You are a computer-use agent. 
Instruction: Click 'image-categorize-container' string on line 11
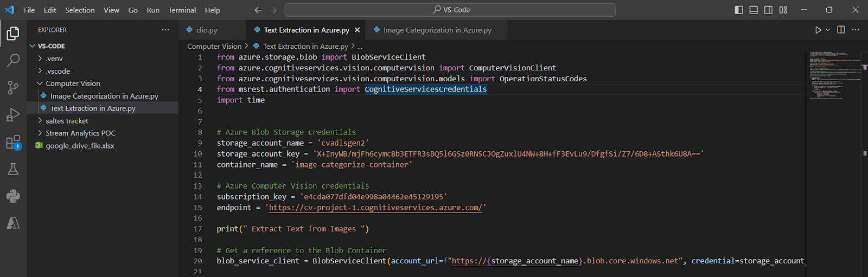[352, 165]
